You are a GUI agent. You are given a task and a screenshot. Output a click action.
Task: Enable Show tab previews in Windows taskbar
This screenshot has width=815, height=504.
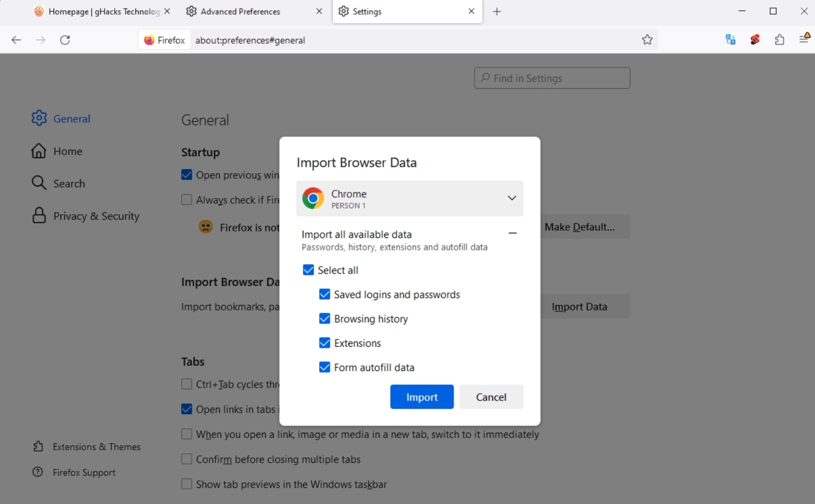187,484
